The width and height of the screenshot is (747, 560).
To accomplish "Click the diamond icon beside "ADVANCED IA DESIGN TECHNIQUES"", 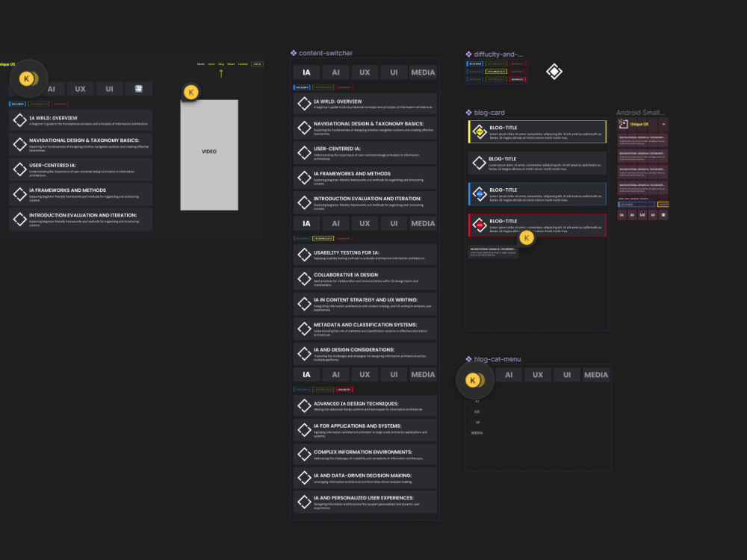I will [304, 404].
